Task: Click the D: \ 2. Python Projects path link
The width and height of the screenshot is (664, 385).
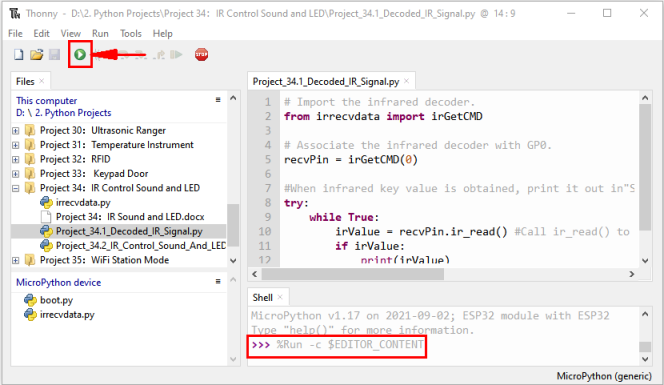Action: (64, 113)
